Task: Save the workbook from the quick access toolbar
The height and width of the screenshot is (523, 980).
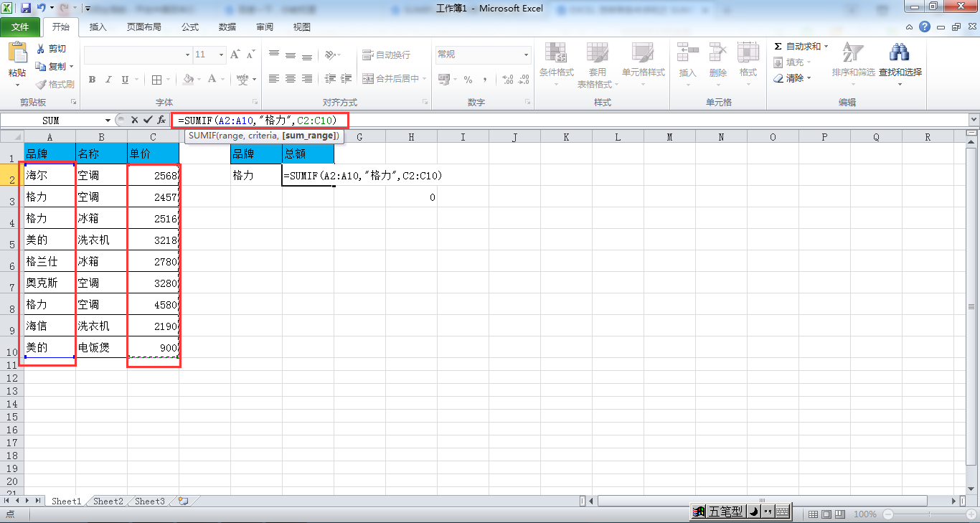Action: (26, 9)
